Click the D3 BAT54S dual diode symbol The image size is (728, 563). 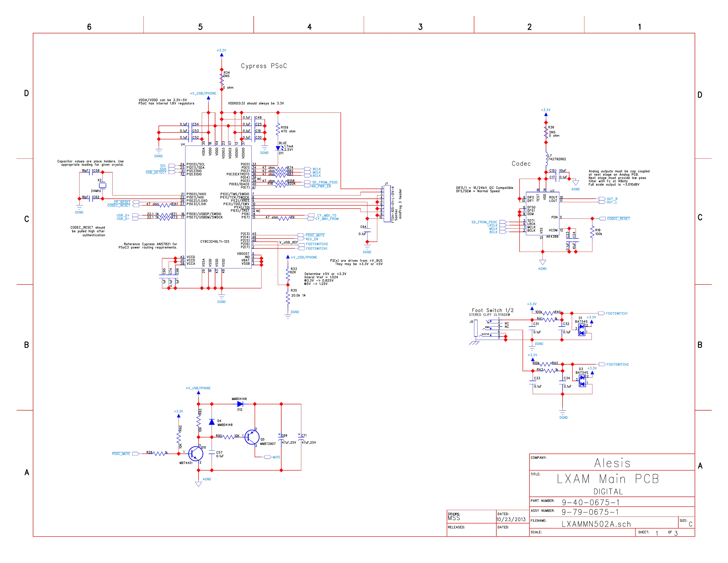[582, 381]
